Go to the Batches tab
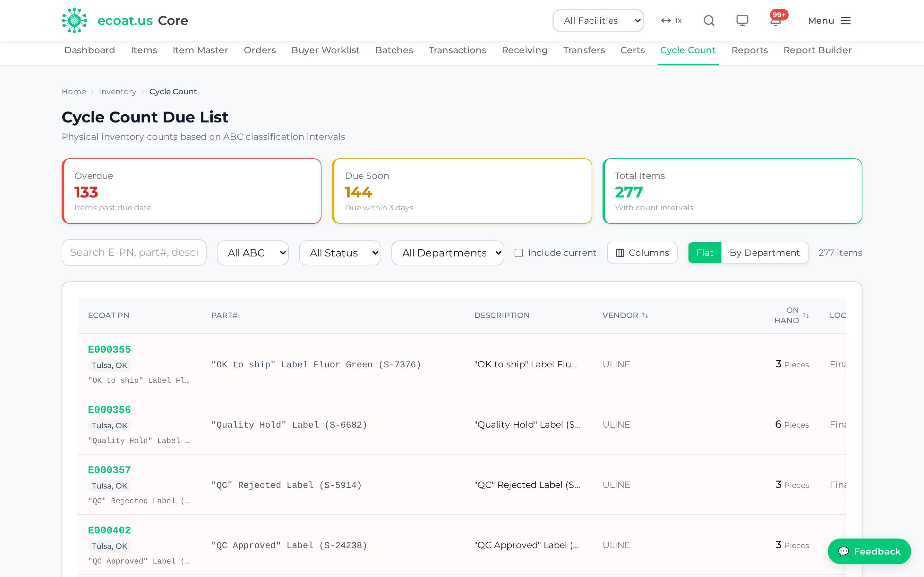924x577 pixels. [394, 50]
